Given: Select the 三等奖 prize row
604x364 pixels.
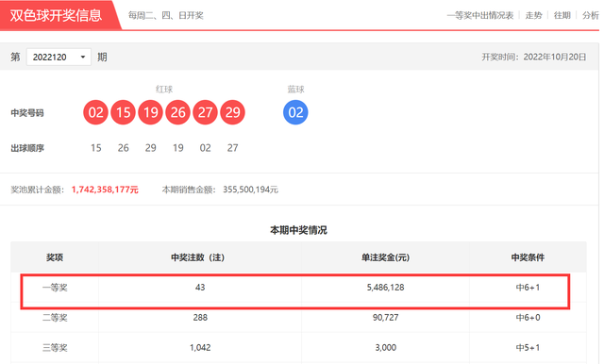Looking at the screenshot, I should 298,347.
